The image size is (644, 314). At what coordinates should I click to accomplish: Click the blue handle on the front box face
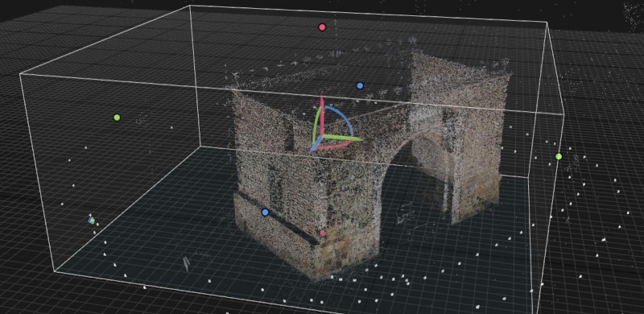[x=265, y=212]
